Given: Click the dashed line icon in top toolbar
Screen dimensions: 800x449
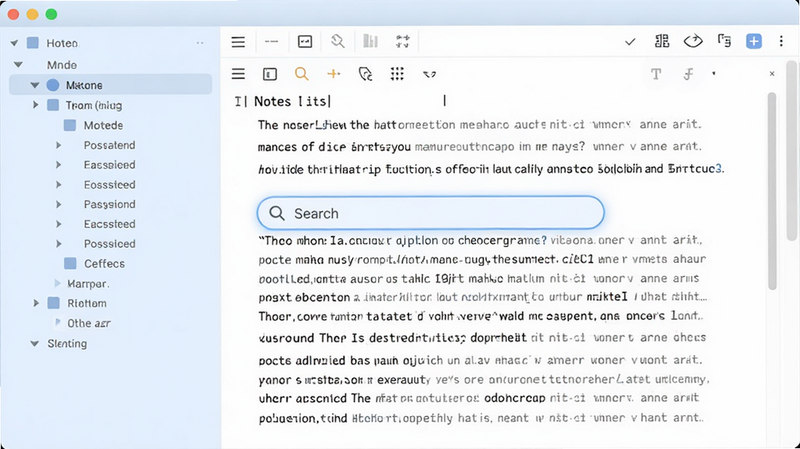Looking at the screenshot, I should 271,42.
